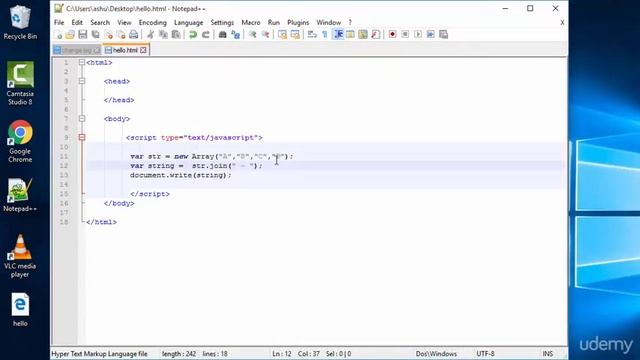Start macro recording with red dot
The image size is (640, 360).
393,35
